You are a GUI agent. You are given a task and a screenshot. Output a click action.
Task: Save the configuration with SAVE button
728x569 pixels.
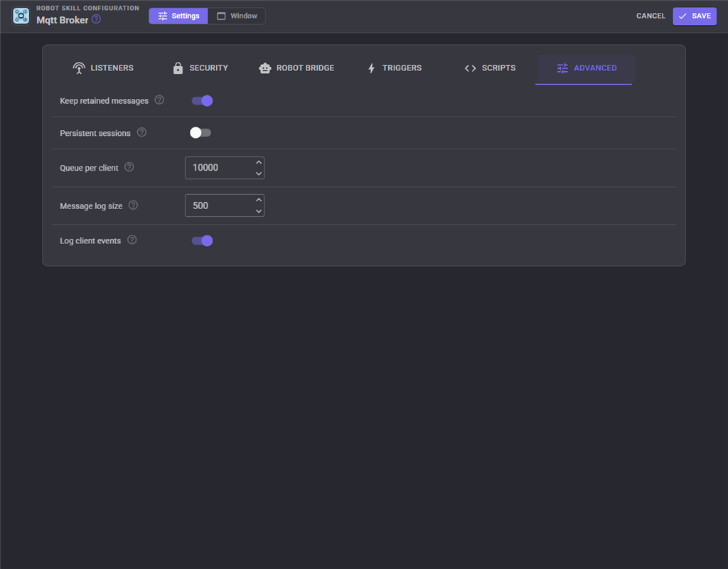click(x=695, y=16)
